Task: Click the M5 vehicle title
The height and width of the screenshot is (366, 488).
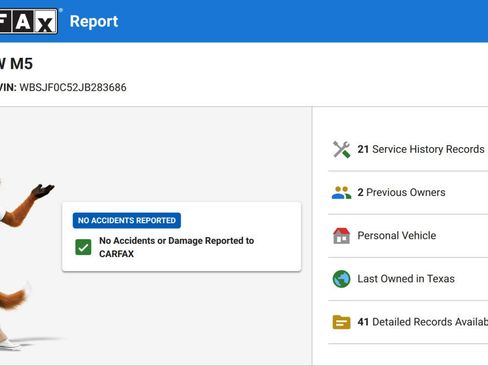Action: point(16,64)
